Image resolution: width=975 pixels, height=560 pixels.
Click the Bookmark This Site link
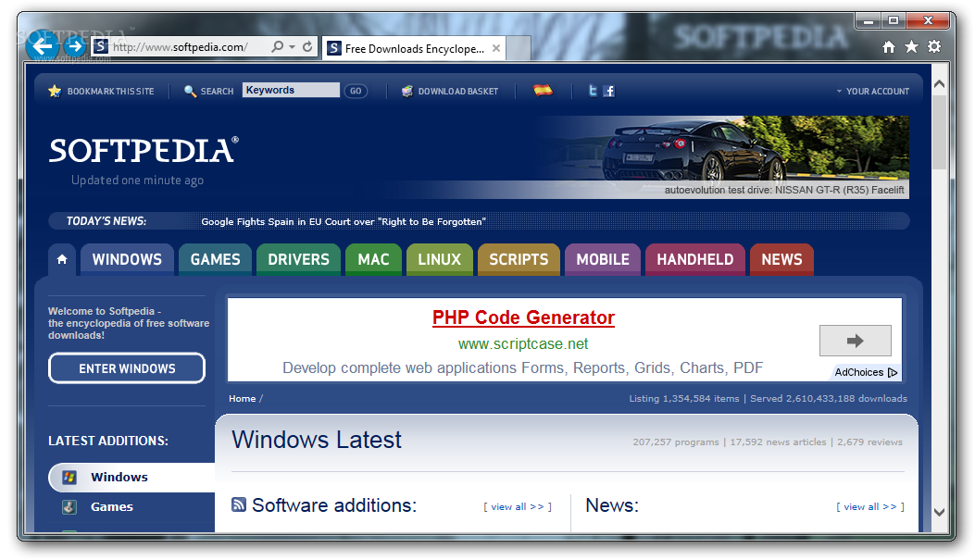(111, 92)
